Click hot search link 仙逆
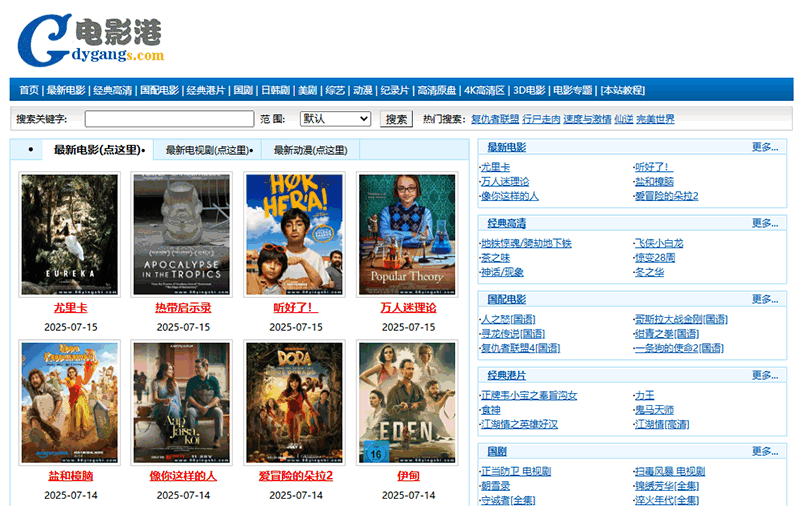Viewport: 800px width, 506px height. pos(624,119)
